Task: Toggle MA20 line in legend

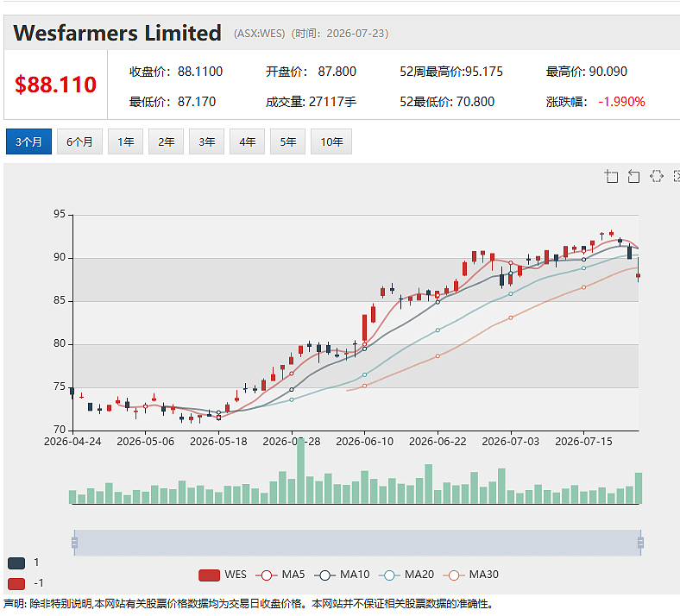Action: (389, 575)
